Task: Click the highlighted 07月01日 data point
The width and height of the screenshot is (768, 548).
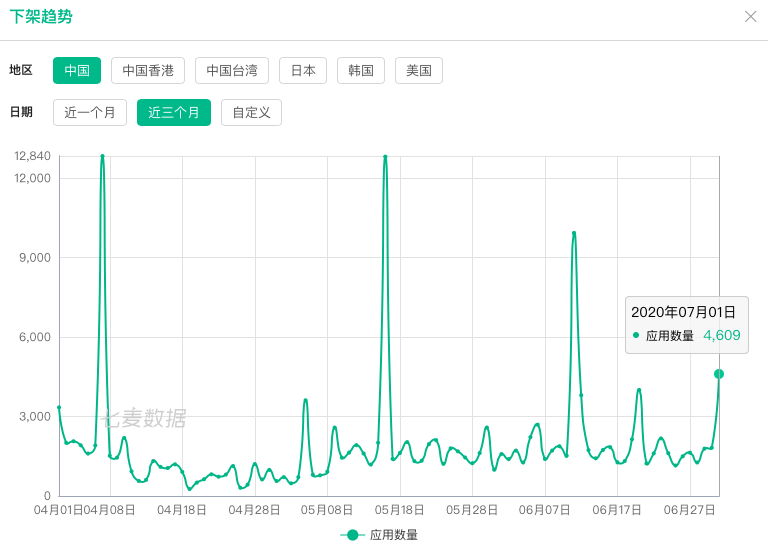Action: [x=719, y=374]
